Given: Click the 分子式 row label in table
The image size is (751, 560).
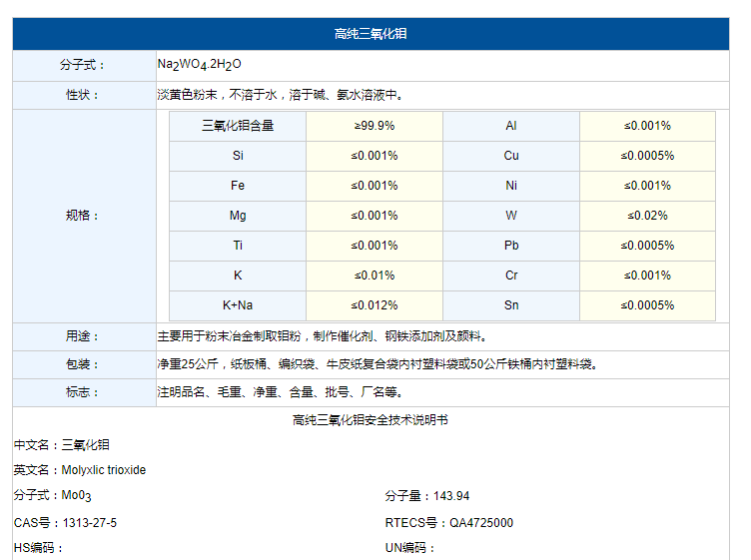Looking at the screenshot, I should point(84,65).
